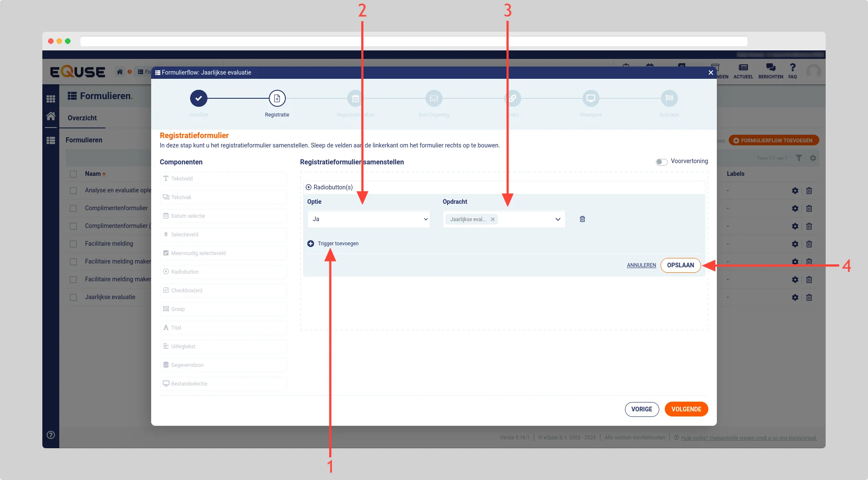Open the Optie dropdown showing Ja

click(368, 219)
